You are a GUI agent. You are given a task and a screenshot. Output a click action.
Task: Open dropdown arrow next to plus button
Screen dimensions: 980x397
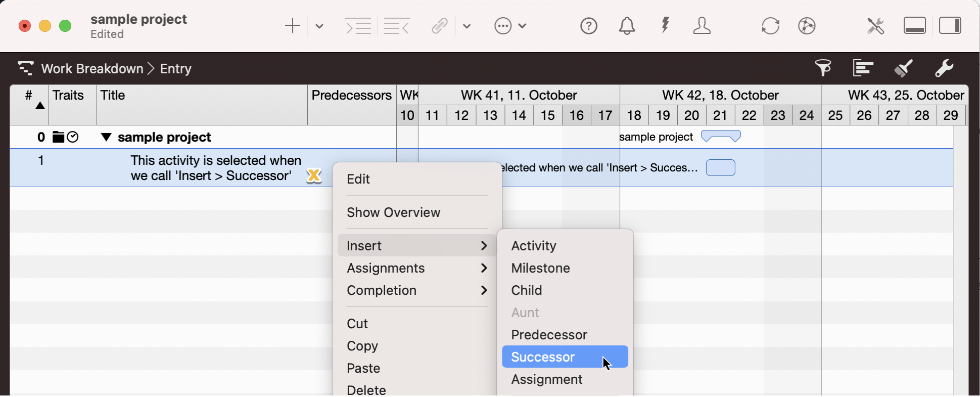(x=319, y=26)
